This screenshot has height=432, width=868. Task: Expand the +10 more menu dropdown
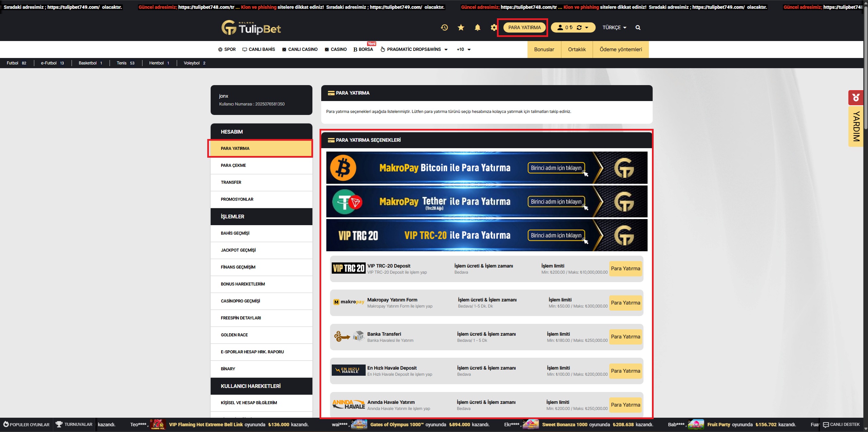pyautogui.click(x=464, y=50)
